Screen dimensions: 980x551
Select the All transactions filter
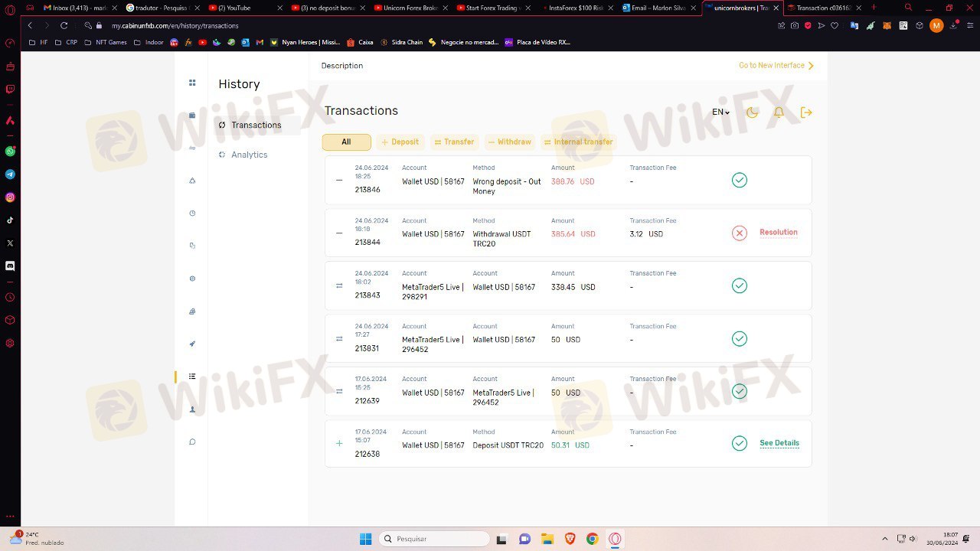(x=346, y=142)
